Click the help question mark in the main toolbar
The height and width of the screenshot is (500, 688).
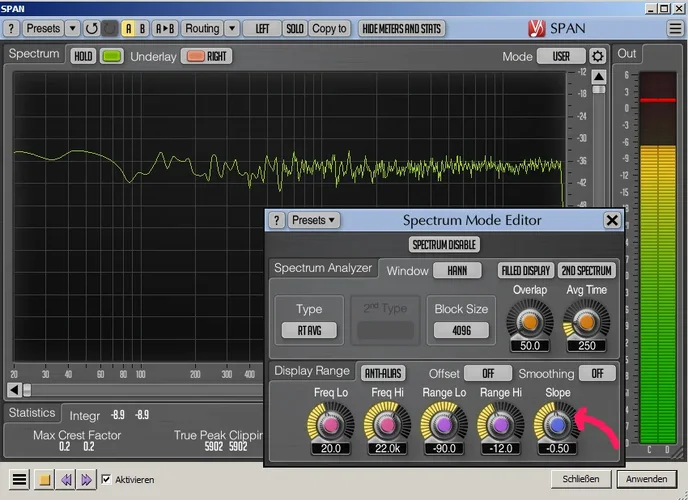tap(10, 28)
